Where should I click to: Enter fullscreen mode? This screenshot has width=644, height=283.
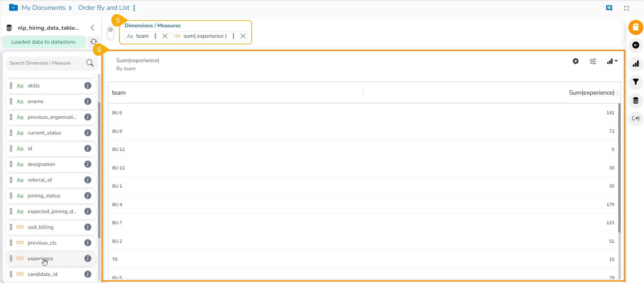tap(627, 8)
